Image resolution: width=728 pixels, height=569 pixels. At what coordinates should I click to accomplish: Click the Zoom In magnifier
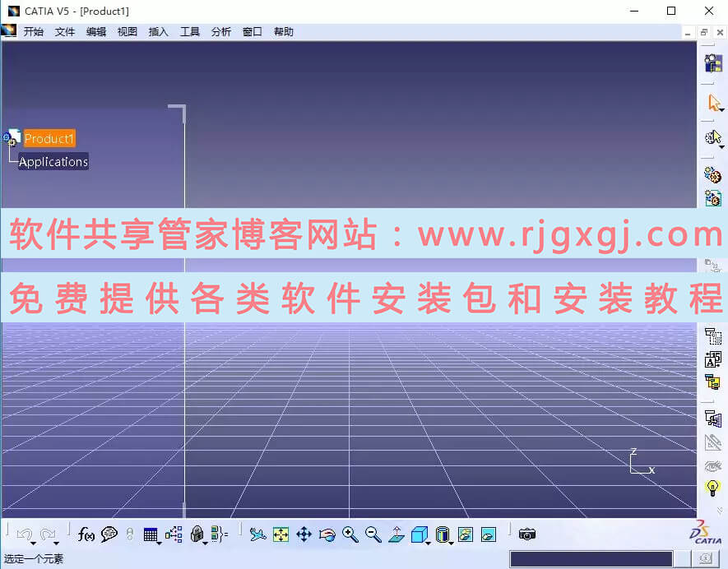coord(350,534)
